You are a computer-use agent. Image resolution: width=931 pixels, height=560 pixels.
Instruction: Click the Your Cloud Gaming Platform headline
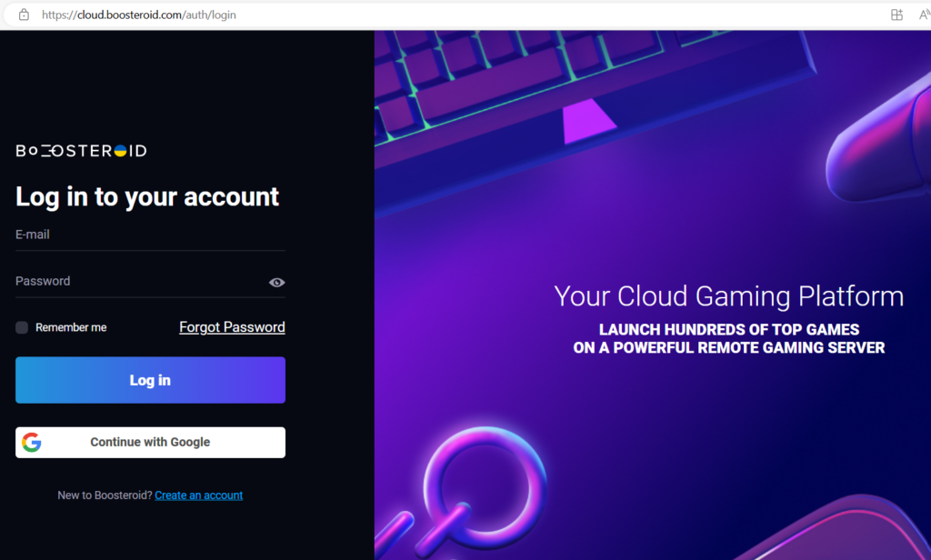(x=728, y=296)
